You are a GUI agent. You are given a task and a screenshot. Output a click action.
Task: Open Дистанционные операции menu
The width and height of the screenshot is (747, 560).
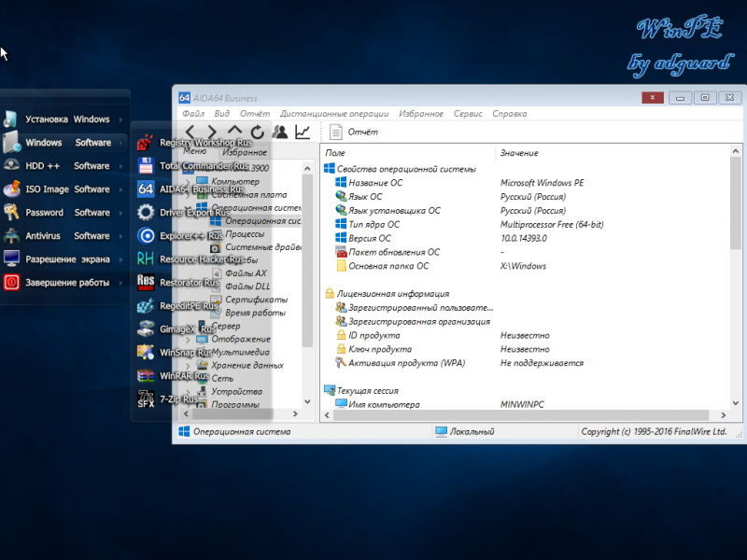pyautogui.click(x=334, y=113)
